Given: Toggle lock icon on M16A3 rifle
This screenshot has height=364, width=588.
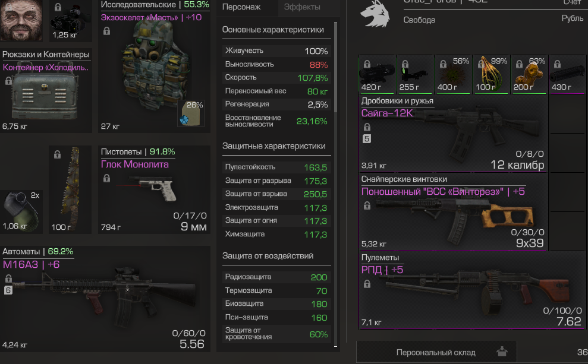Looking at the screenshot, I should (x=8, y=278).
